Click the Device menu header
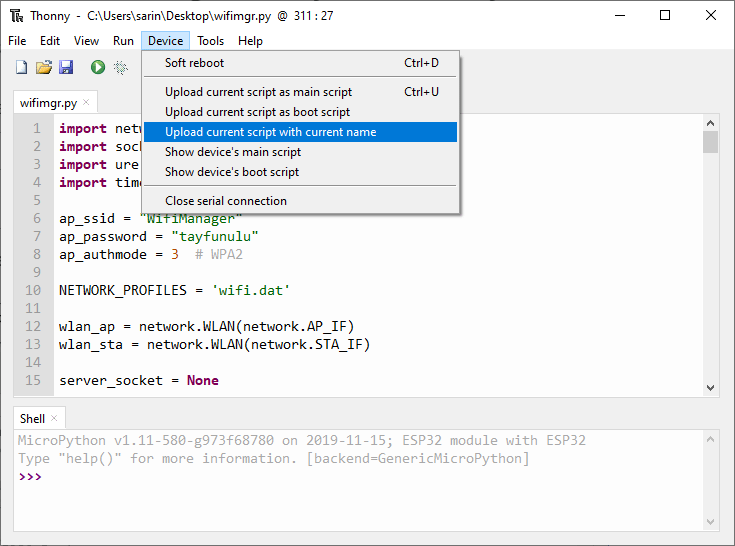This screenshot has height=546, width=735. (165, 41)
